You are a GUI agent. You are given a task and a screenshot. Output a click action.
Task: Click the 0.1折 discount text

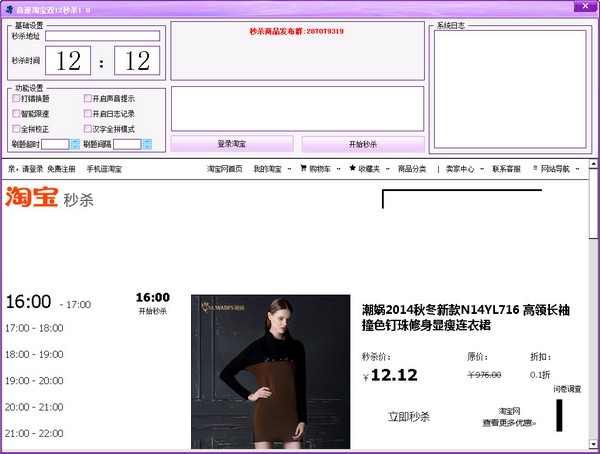click(x=540, y=375)
